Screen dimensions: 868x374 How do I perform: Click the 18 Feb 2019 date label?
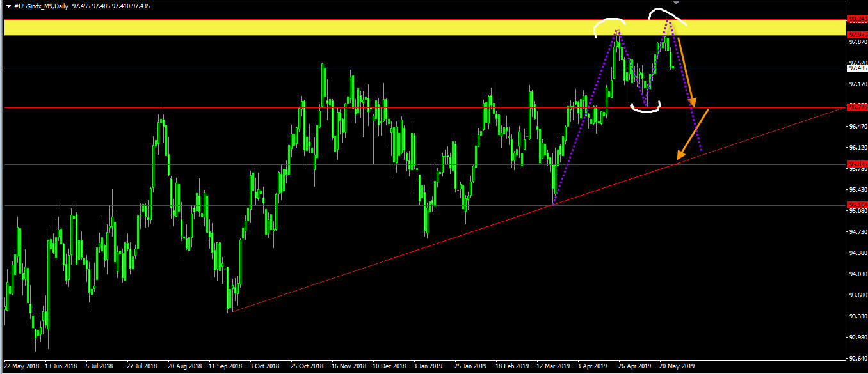tap(511, 367)
